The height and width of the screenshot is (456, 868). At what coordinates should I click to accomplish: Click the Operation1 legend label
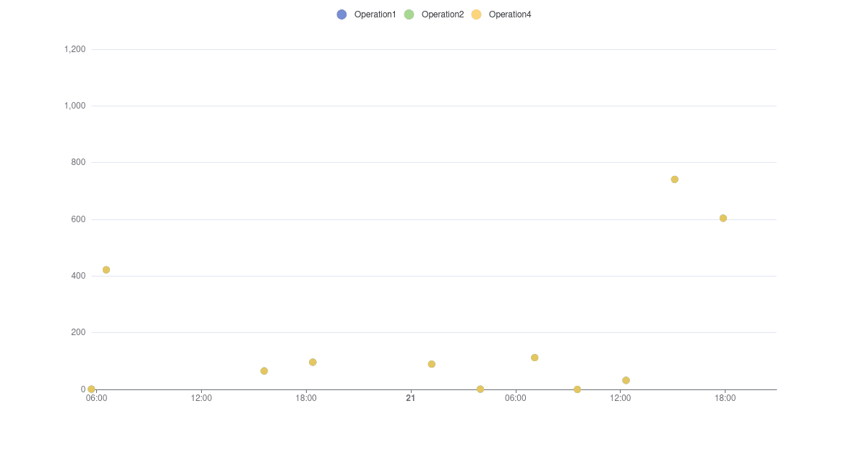pyautogui.click(x=375, y=14)
